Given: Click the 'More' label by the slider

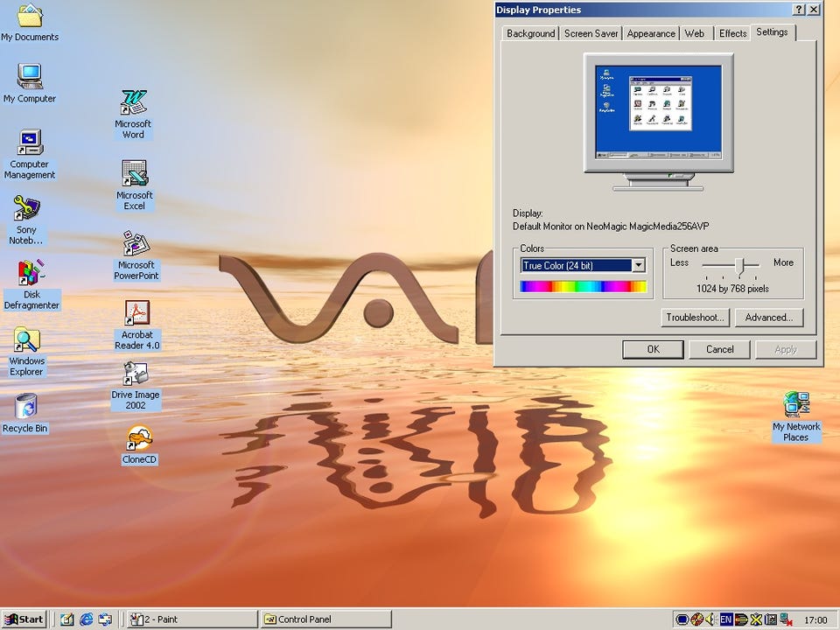Looking at the screenshot, I should pos(783,262).
